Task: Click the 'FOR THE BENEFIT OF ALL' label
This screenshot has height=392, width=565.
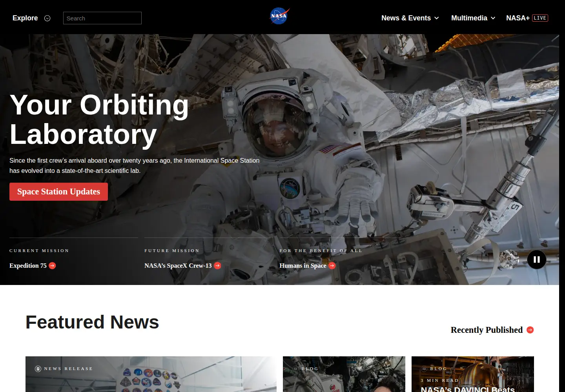Action: [x=321, y=250]
